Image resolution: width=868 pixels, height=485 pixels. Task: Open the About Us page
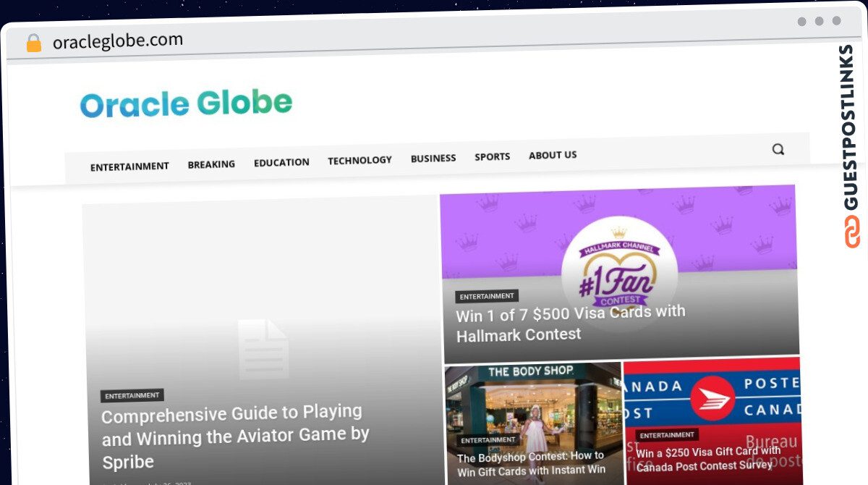(553, 155)
